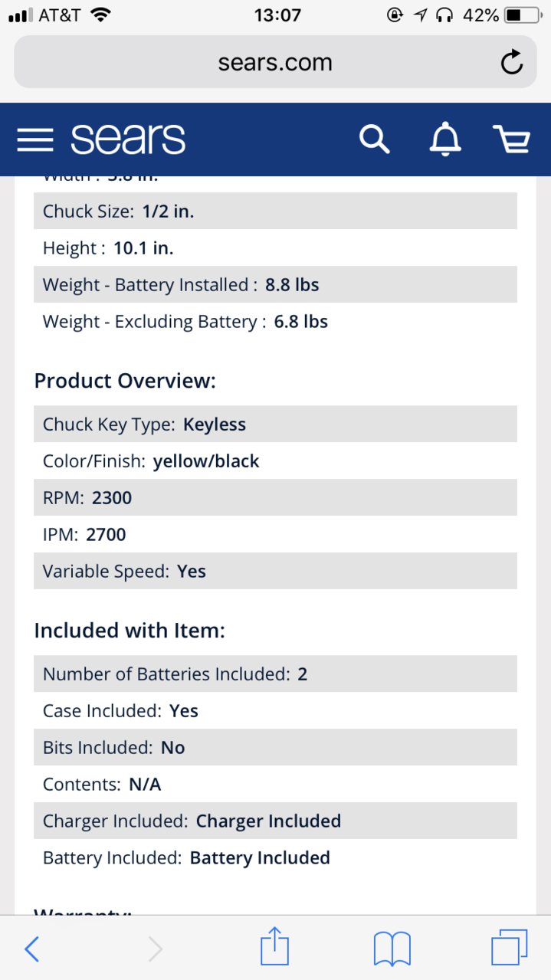Tap the Charger Included row
The height and width of the screenshot is (980, 551).
[x=275, y=821]
